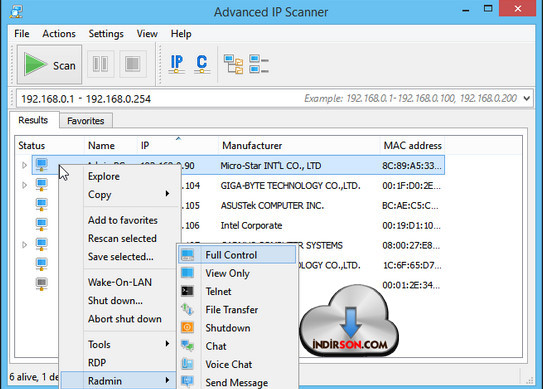Viewport: 543px width, 389px height.
Task: Click the Chat bubbles icon
Action: click(188, 345)
